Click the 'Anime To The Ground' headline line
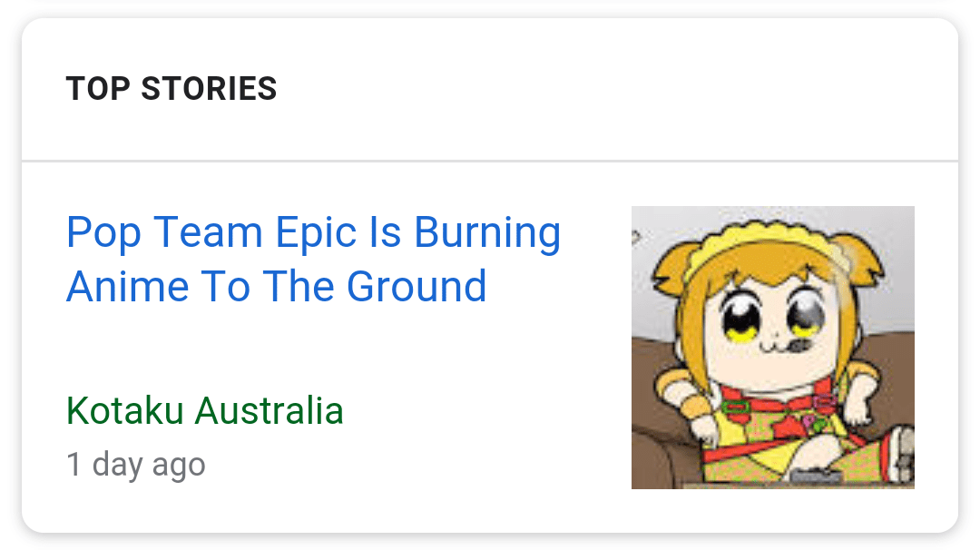 pyautogui.click(x=276, y=286)
